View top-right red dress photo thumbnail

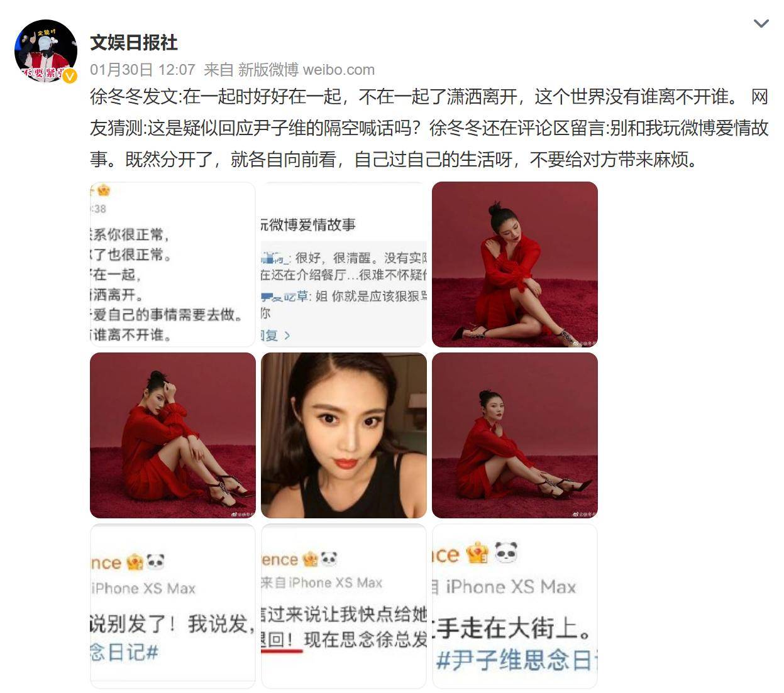pos(515,264)
